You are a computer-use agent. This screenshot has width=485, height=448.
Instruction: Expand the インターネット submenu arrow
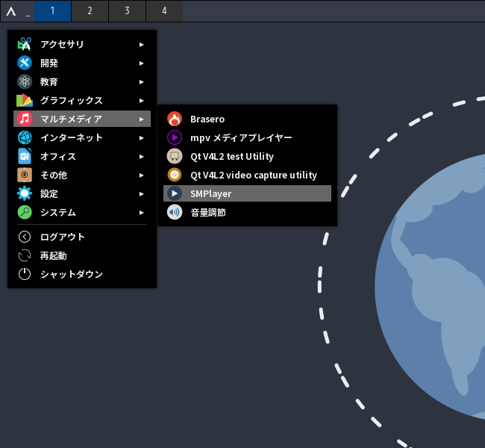141,138
